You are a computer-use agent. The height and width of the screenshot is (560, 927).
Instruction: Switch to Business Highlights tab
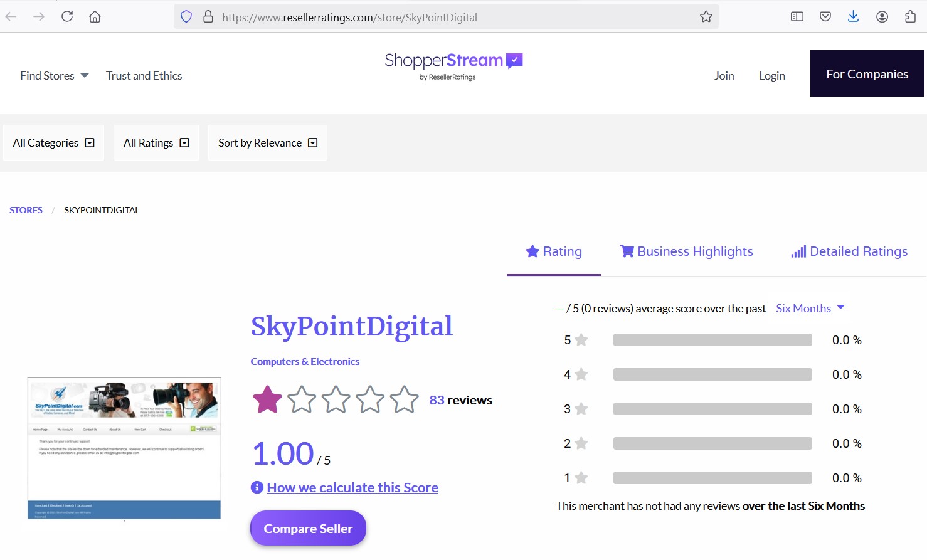coord(686,251)
